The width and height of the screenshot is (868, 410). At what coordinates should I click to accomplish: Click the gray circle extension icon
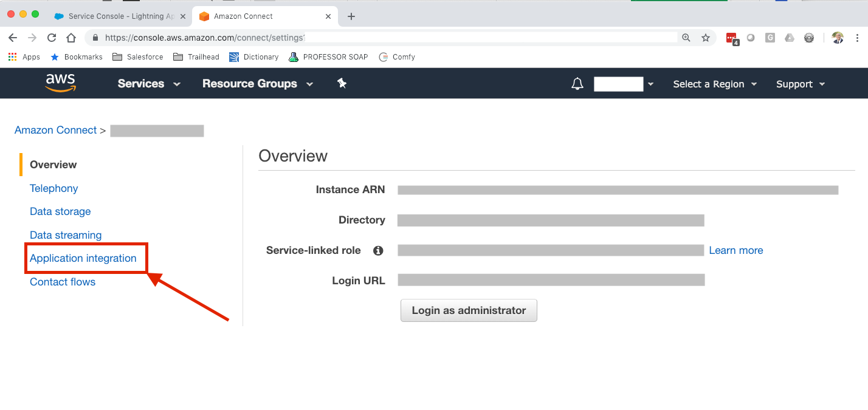[751, 38]
